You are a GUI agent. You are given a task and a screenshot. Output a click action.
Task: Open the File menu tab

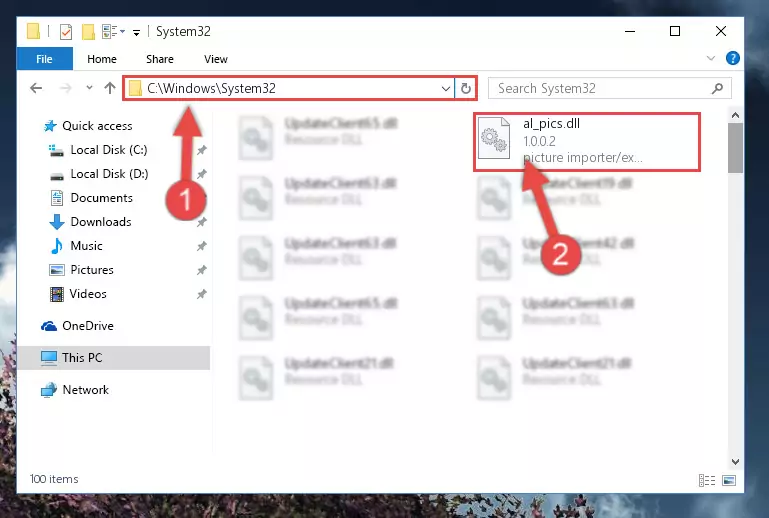(44, 59)
